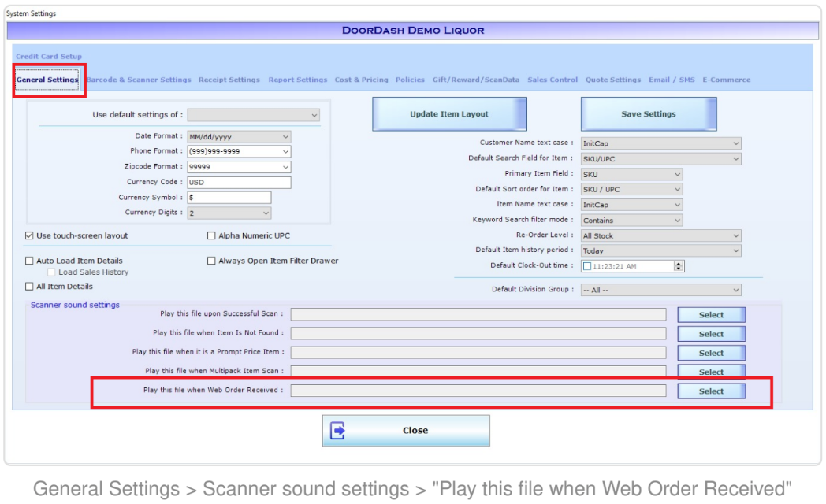This screenshot has width=826, height=504.
Task: Open Primary Item Field dropdown
Action: (x=631, y=174)
